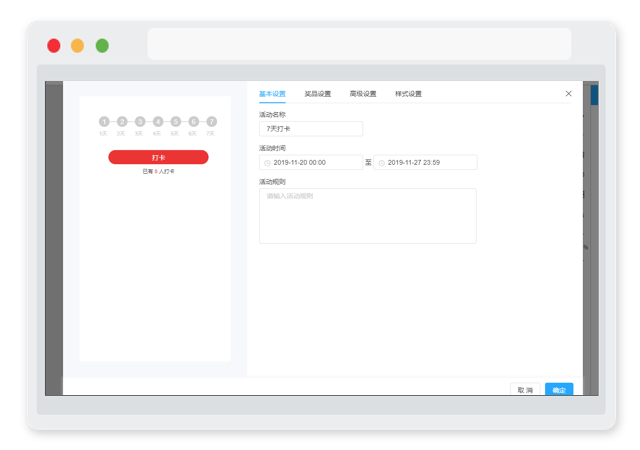Click the clock icon in the end time field
The height and width of the screenshot is (450, 640).
(382, 163)
